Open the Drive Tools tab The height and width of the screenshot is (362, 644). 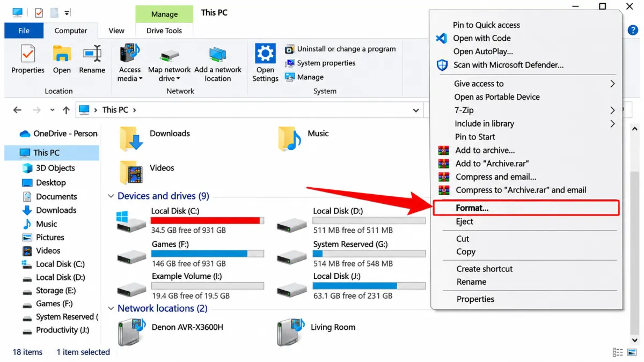[164, 31]
